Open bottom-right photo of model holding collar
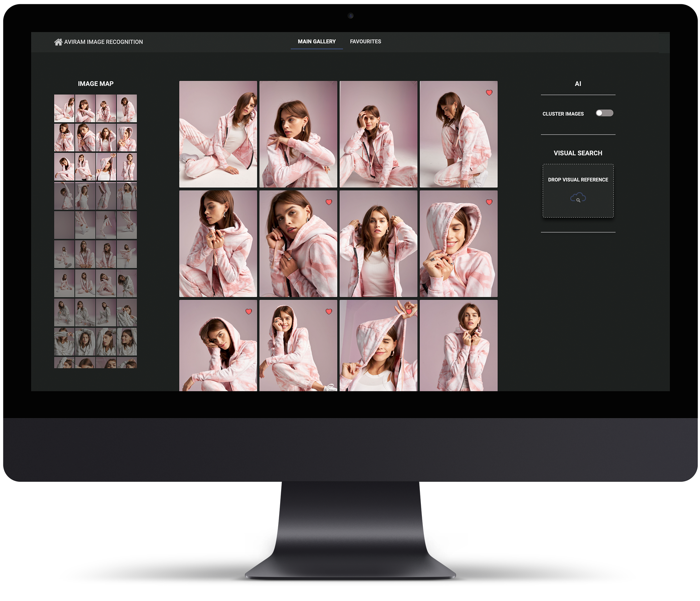Image resolution: width=700 pixels, height=601 pixels. click(x=458, y=345)
